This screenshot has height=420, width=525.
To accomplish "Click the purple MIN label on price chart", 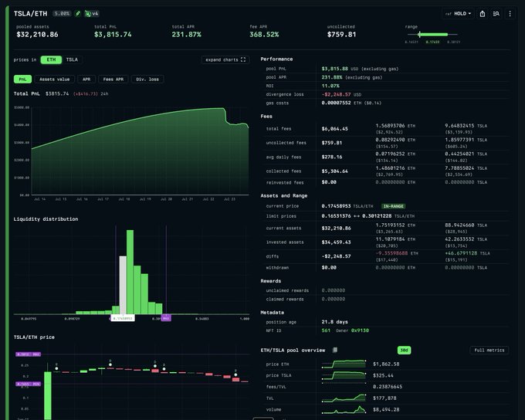I will pos(28,384).
